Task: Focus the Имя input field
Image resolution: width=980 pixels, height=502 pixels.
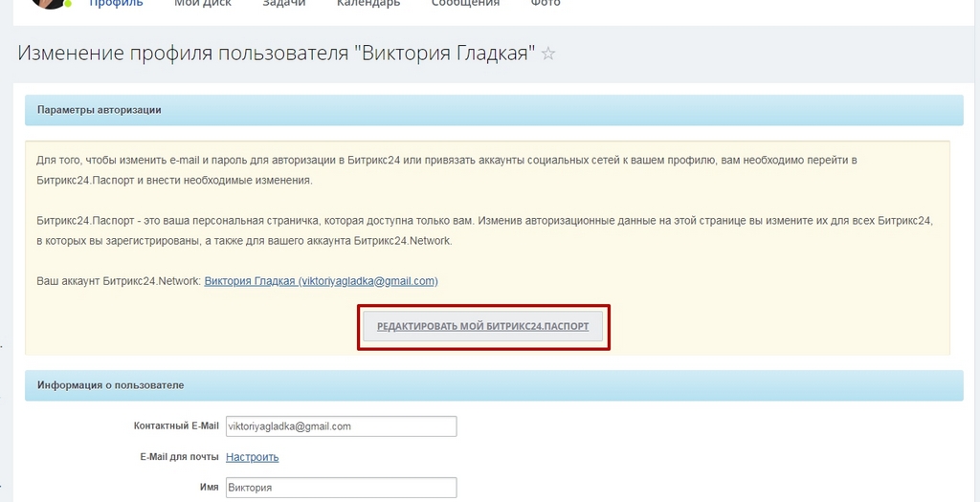Action: [x=341, y=488]
